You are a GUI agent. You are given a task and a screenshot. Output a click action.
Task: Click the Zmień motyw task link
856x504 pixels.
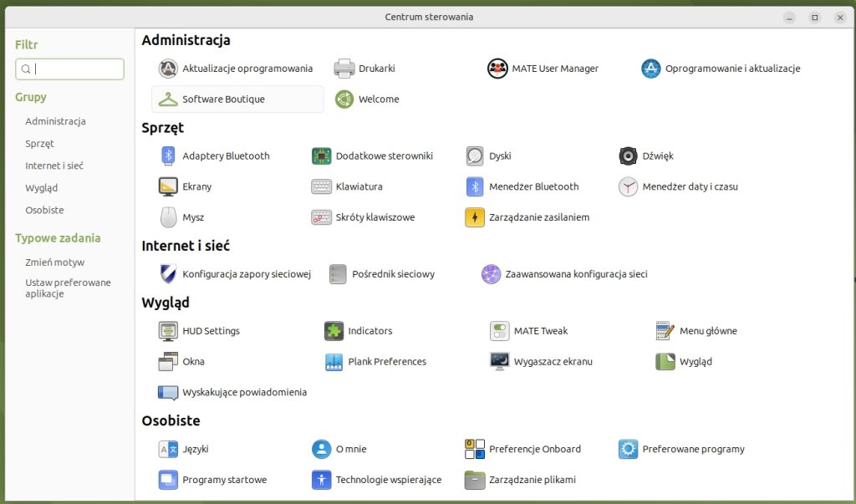tap(54, 262)
